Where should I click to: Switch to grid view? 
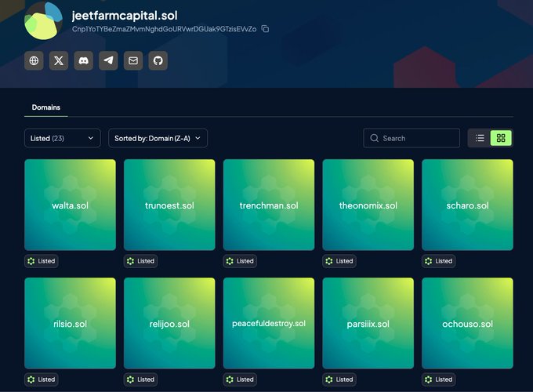coord(501,138)
